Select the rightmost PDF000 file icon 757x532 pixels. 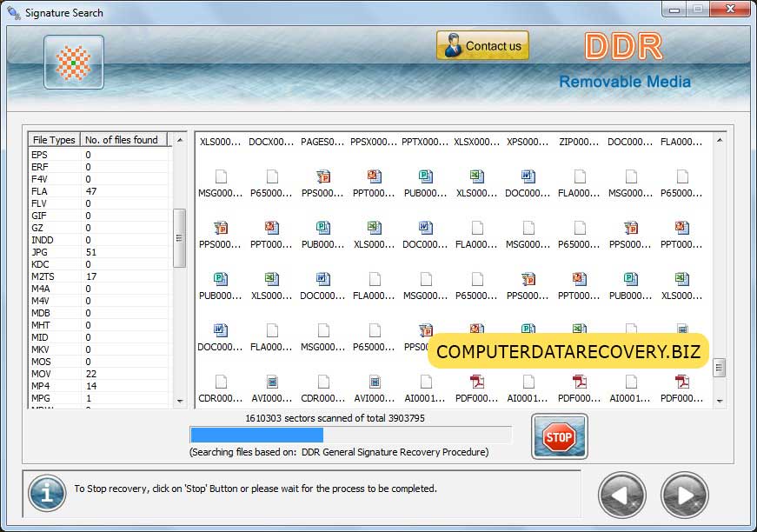click(682, 382)
